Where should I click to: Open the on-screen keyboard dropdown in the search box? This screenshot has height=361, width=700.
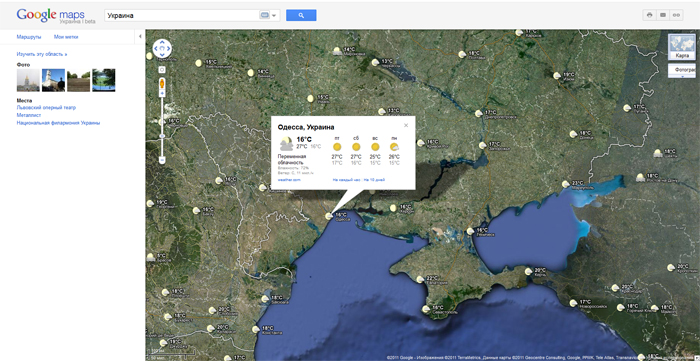[269, 15]
